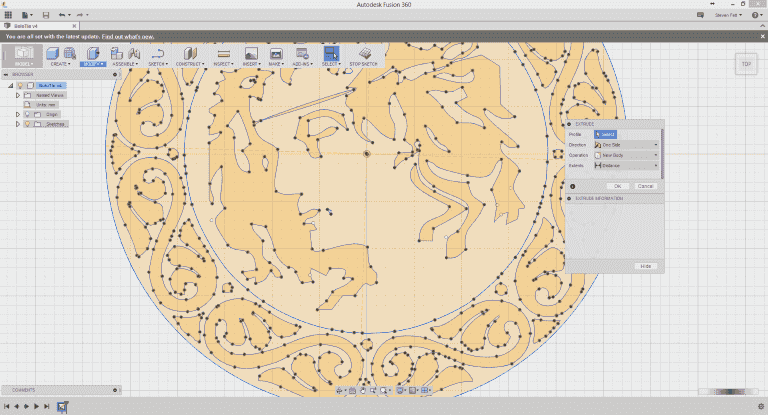This screenshot has width=768, height=415.
Task: Click the Extrude info icon beside OK
Action: tap(573, 186)
